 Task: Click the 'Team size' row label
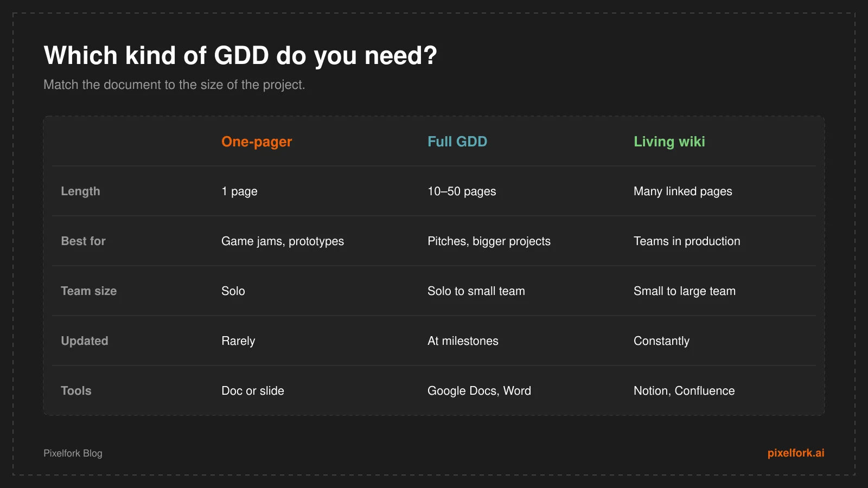(89, 291)
